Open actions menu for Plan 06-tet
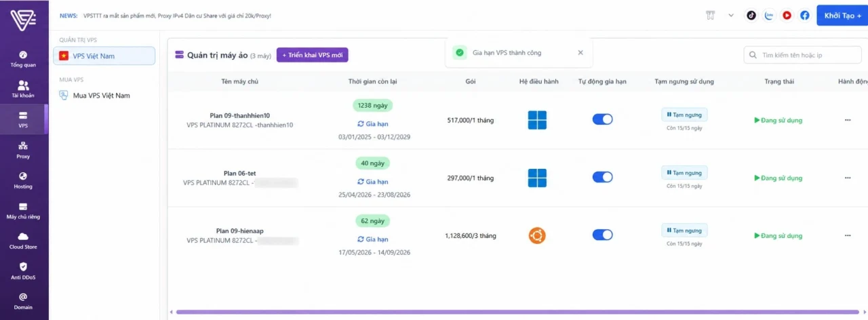This screenshot has width=868, height=320. click(x=848, y=178)
